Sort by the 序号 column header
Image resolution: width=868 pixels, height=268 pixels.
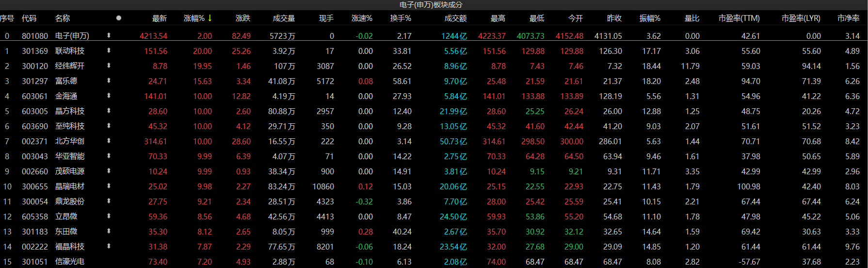7,18
